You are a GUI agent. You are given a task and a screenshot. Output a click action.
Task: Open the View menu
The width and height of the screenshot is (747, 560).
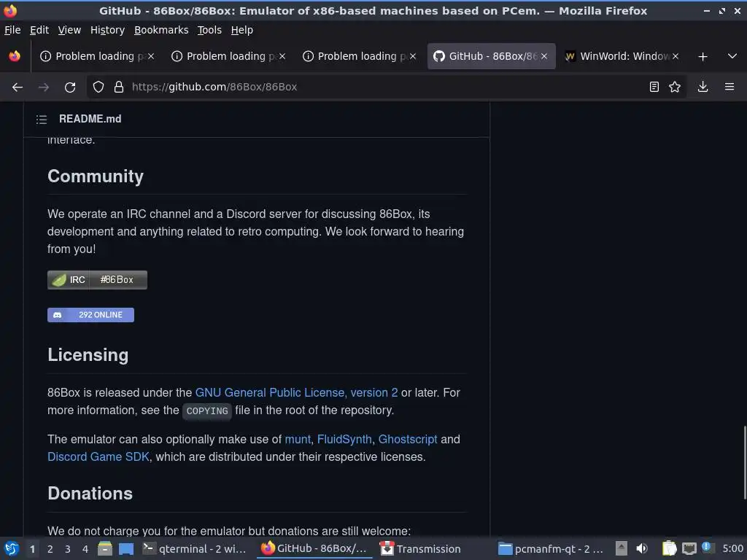tap(69, 30)
